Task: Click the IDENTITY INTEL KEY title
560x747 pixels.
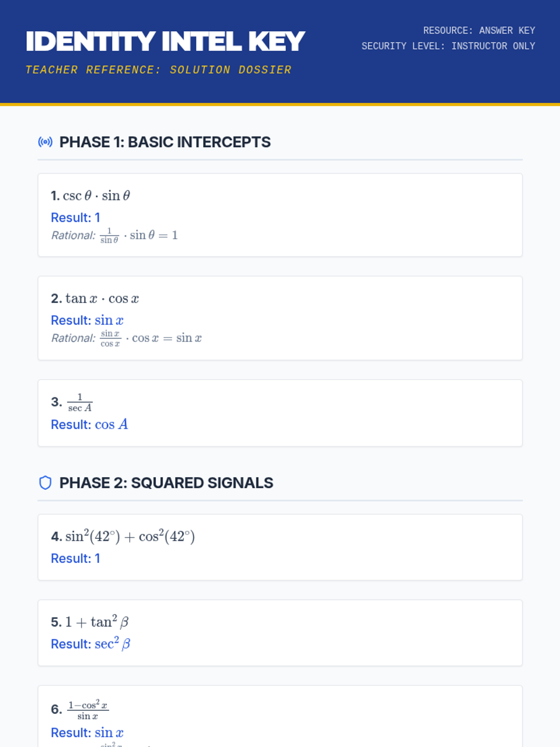Action: click(x=165, y=42)
